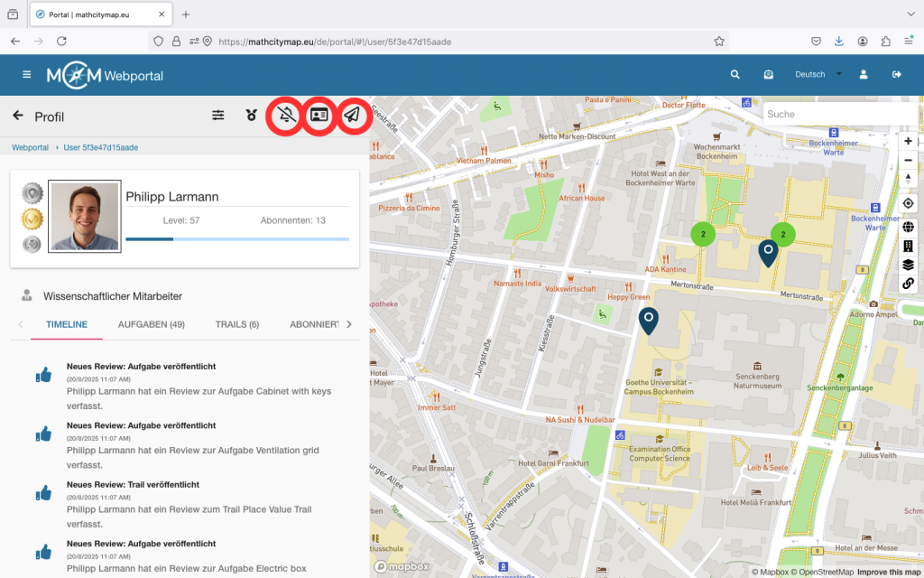Open the Deutsch language dropdown

click(x=818, y=75)
